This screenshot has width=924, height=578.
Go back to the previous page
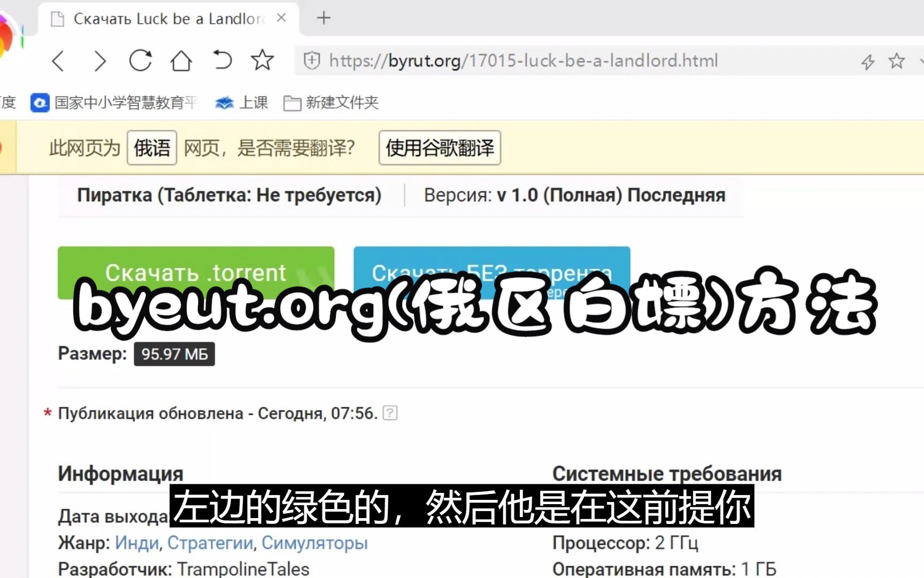59,61
